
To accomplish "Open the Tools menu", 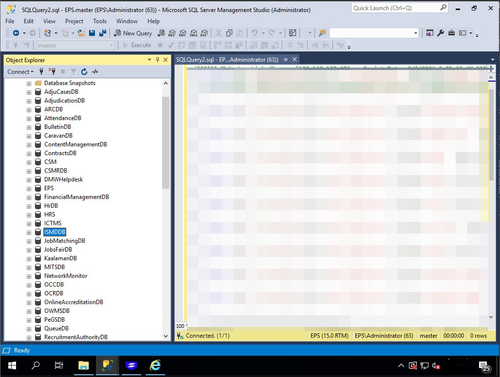I will point(100,21).
